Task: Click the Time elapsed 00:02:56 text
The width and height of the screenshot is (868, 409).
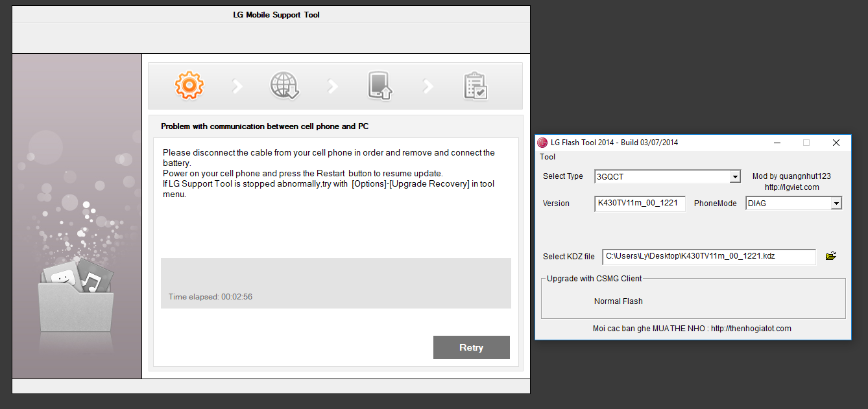Action: coord(210,297)
